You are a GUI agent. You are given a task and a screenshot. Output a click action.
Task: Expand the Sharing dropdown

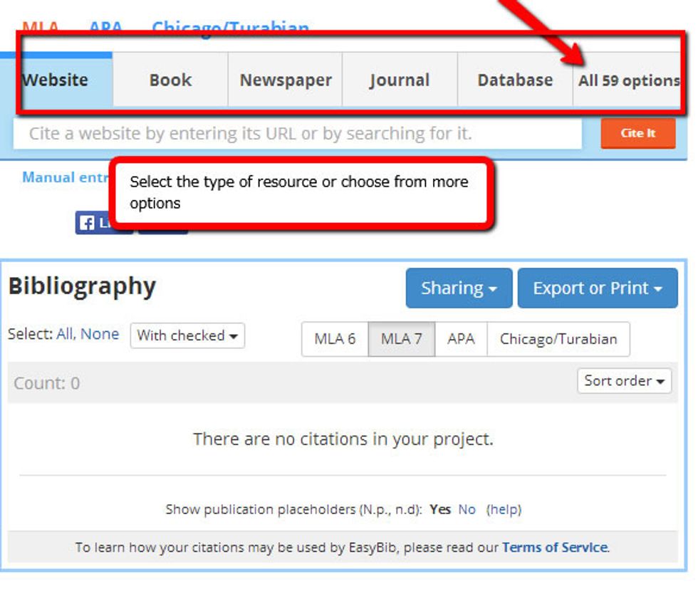click(459, 288)
